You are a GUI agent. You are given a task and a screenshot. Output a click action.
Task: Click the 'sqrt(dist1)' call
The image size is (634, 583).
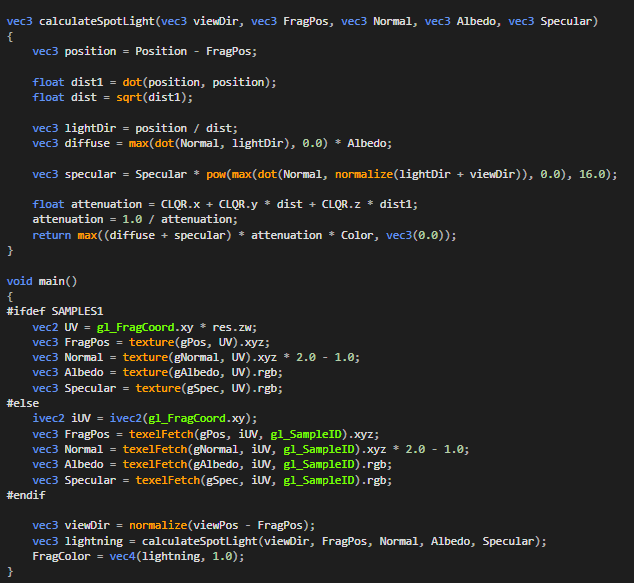point(154,97)
